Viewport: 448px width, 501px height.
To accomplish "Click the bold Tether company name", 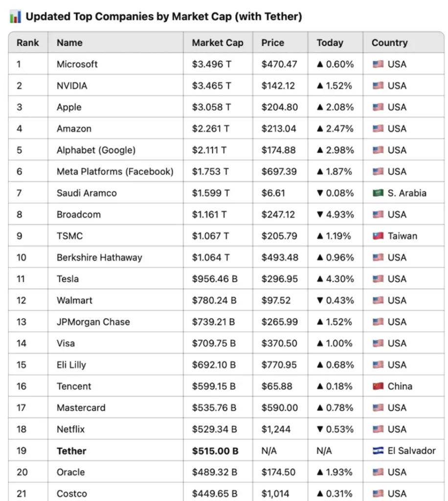I will click(71, 451).
